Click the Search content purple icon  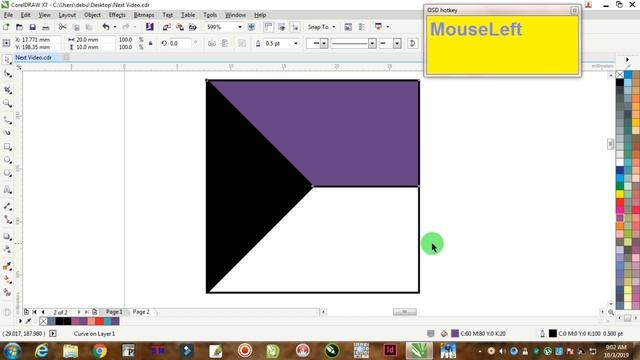[150, 27]
